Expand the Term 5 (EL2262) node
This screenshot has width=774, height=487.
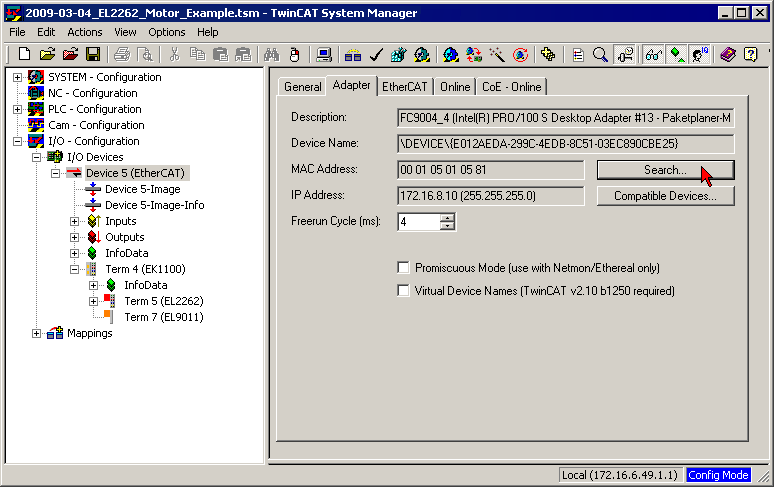tap(93, 301)
